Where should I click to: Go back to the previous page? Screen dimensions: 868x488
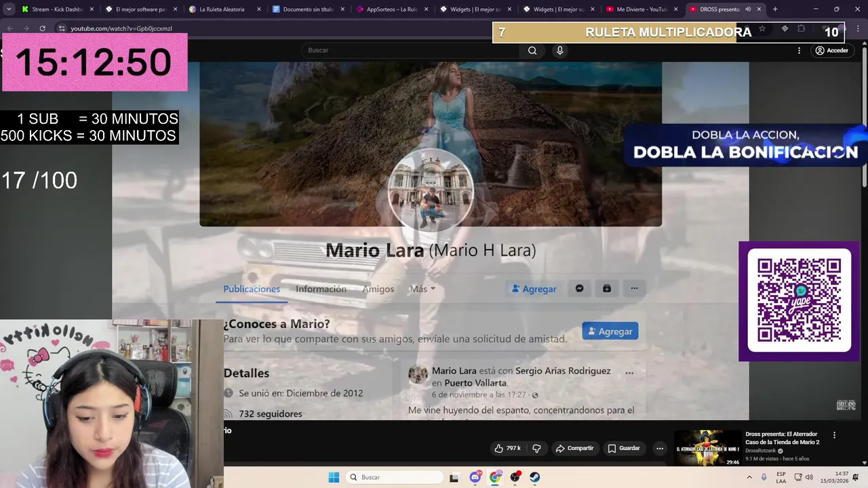point(10,28)
